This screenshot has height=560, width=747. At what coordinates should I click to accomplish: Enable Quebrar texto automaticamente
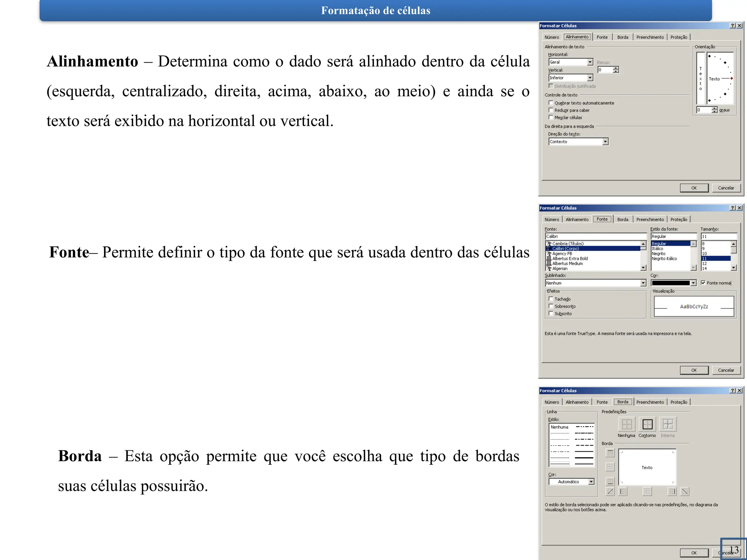[551, 103]
